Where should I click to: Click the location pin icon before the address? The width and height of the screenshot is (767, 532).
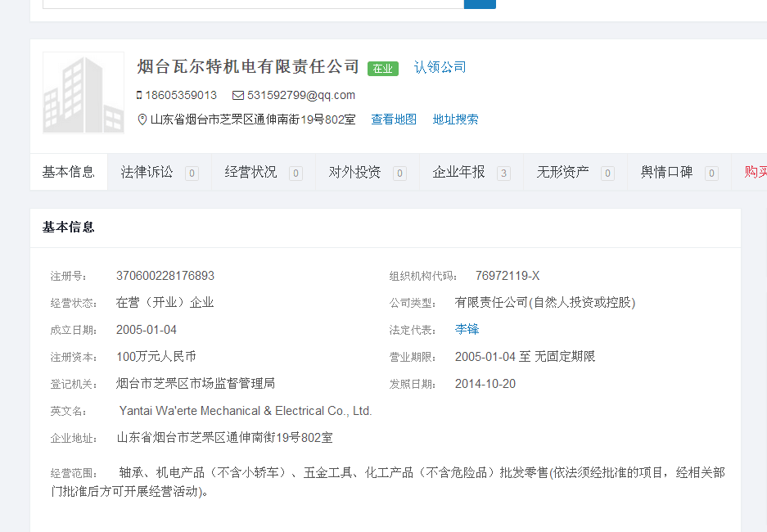142,119
